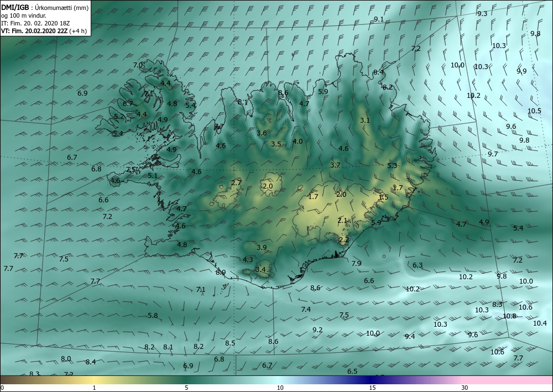553x392 pixels.
Task: Click the 9.4 value on the map
Action: click(x=410, y=337)
